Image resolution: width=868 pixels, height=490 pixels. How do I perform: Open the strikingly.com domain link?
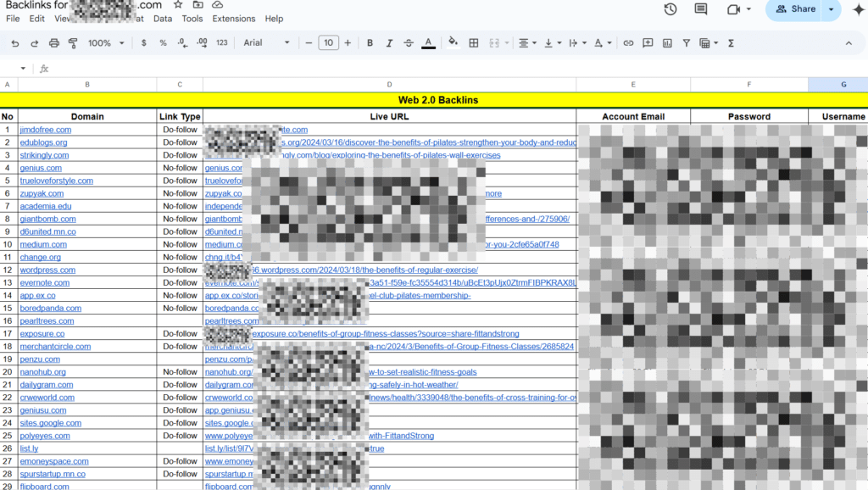[44, 155]
